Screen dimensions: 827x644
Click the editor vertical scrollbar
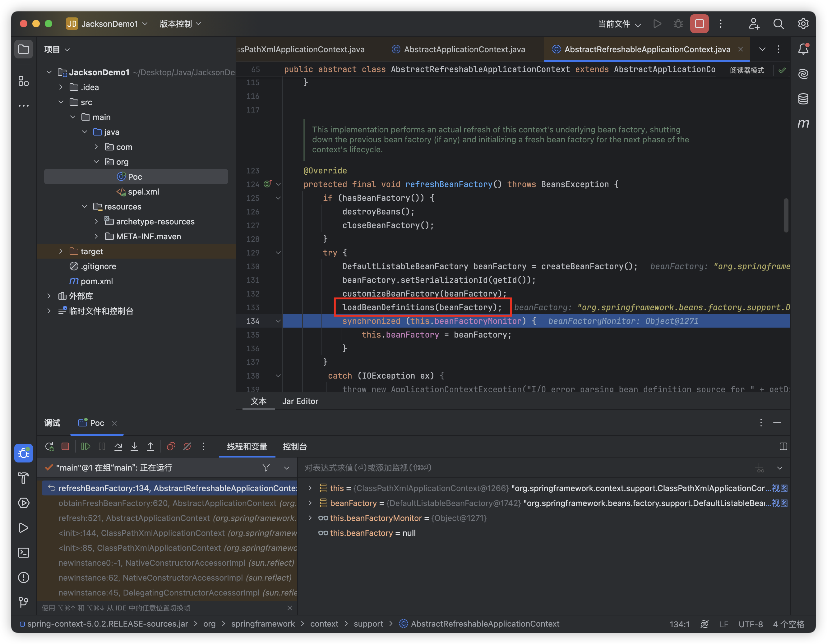[786, 215]
